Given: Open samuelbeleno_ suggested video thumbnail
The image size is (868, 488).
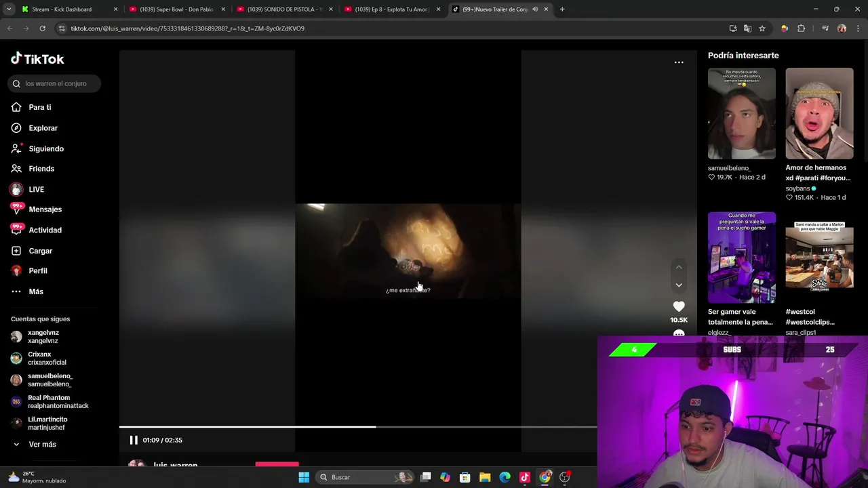Looking at the screenshot, I should (x=742, y=113).
